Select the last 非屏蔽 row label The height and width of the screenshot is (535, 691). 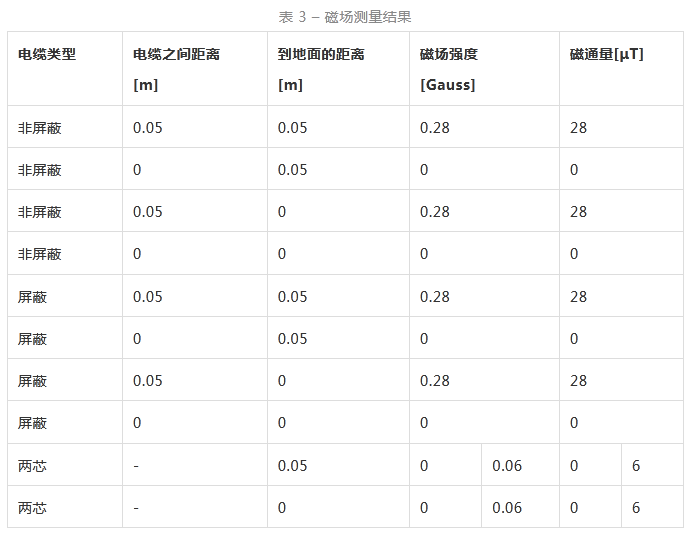[x=40, y=254]
